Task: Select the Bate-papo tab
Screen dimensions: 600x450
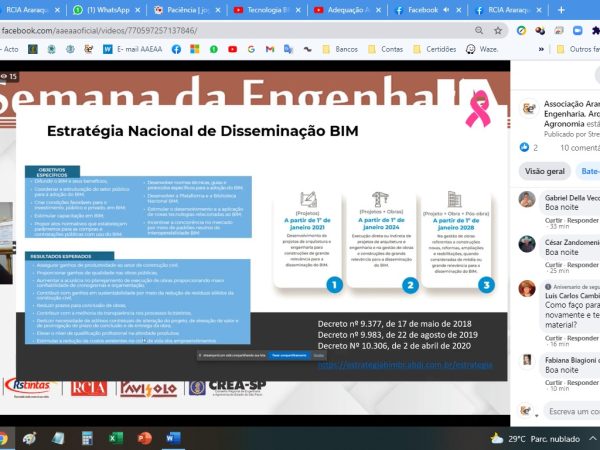Action: click(589, 171)
